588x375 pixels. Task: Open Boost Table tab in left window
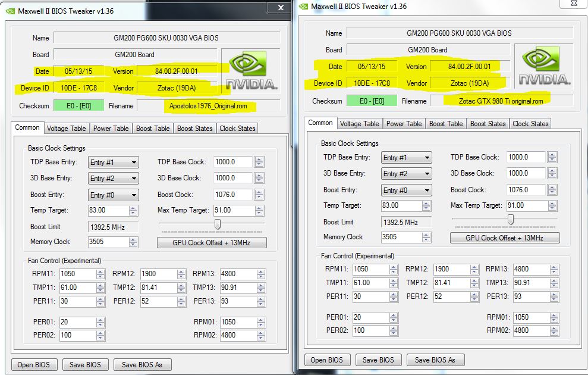[x=153, y=129]
